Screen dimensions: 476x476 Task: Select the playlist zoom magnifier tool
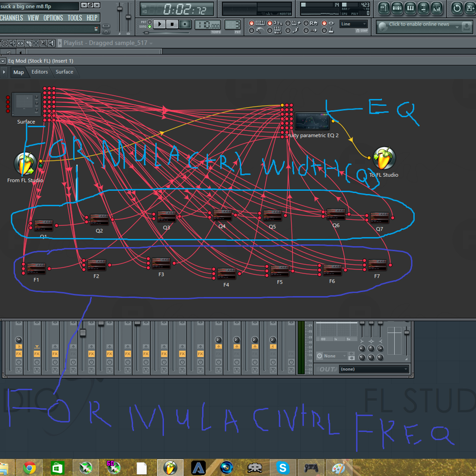43,43
